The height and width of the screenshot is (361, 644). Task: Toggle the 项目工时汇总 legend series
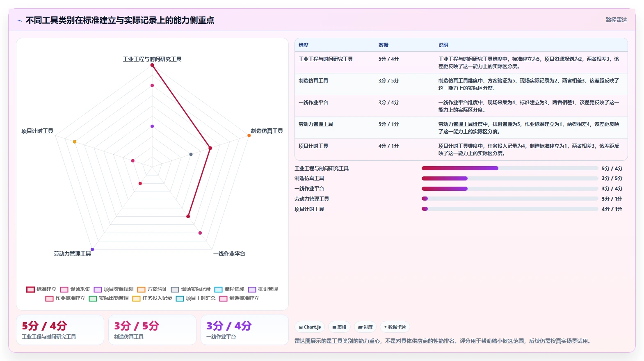196,298
